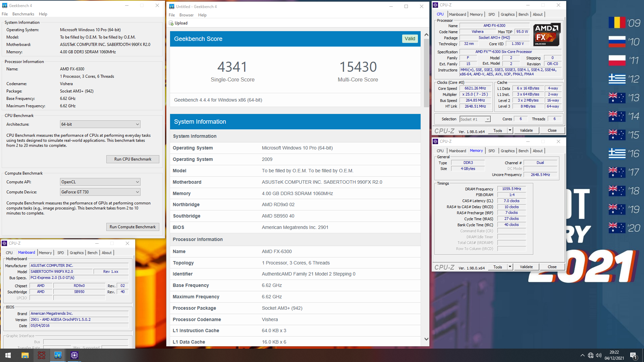Click the Valid badge on Geekbench Score
Viewport: 644px width, 362px height.
(410, 39)
